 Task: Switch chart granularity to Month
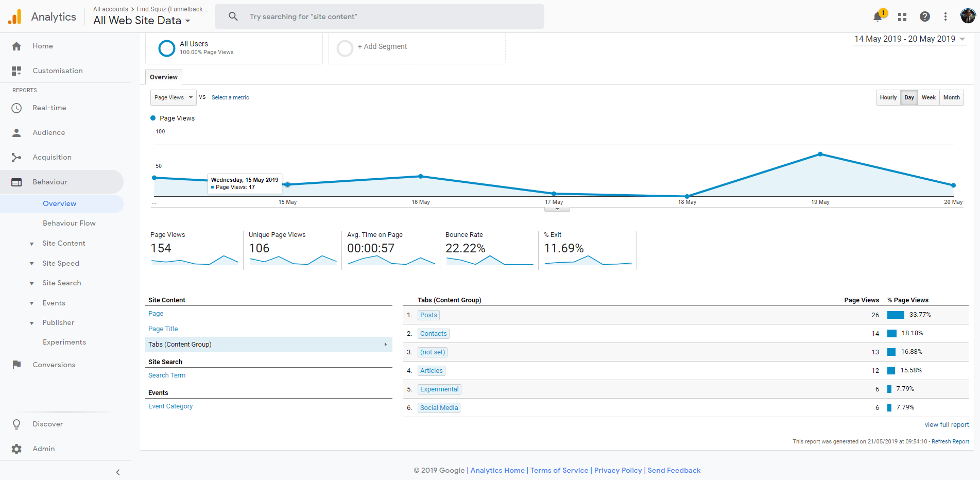coord(951,97)
